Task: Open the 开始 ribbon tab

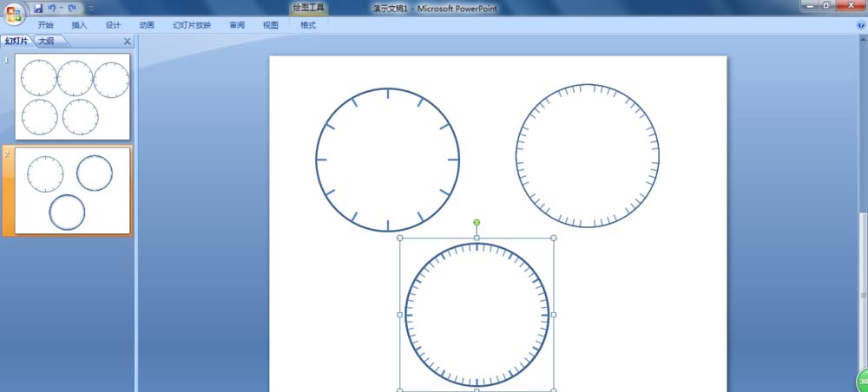Action: [45, 25]
